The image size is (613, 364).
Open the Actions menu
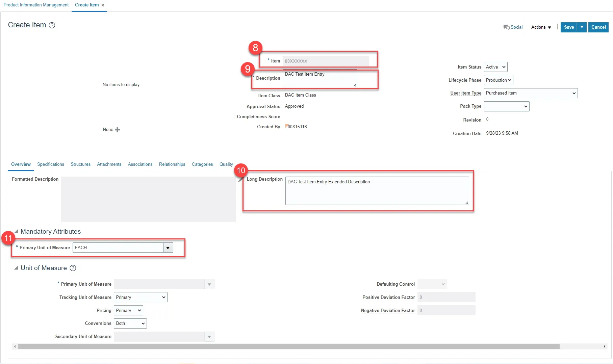coord(541,27)
